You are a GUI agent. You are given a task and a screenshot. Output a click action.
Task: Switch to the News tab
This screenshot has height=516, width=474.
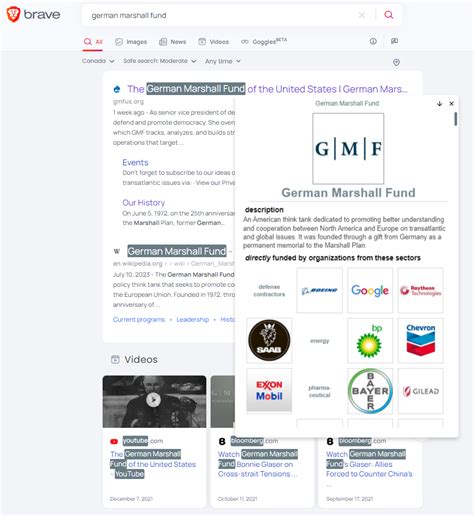[x=173, y=42]
